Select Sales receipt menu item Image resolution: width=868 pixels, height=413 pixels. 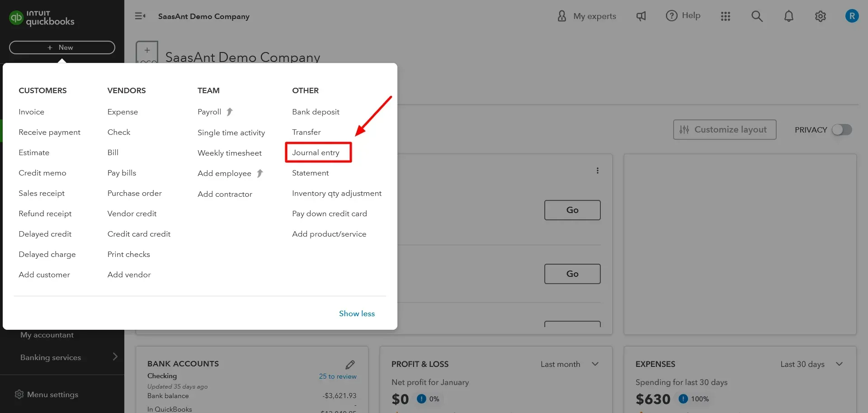[42, 193]
